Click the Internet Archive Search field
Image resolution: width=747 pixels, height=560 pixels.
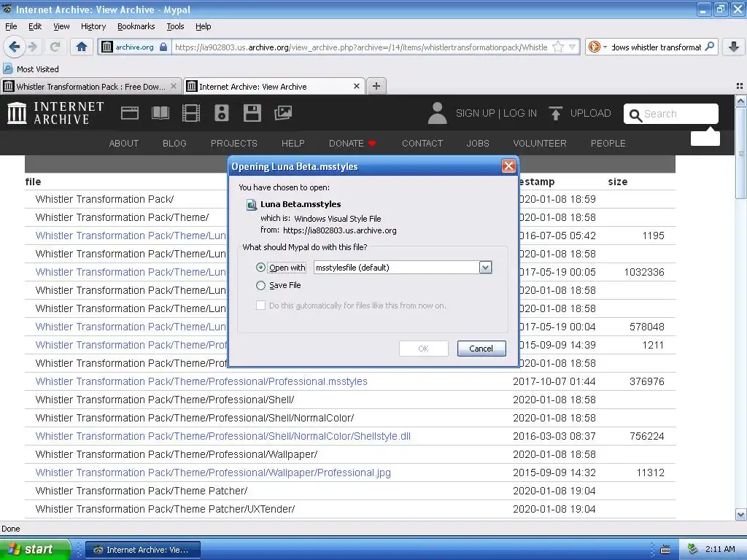click(x=671, y=114)
